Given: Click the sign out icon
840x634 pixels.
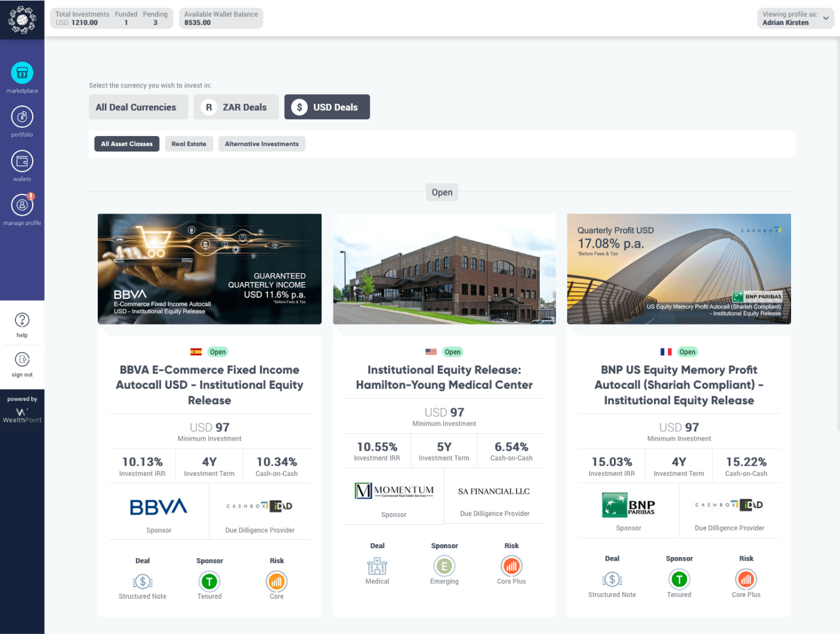Looking at the screenshot, I should (22, 360).
